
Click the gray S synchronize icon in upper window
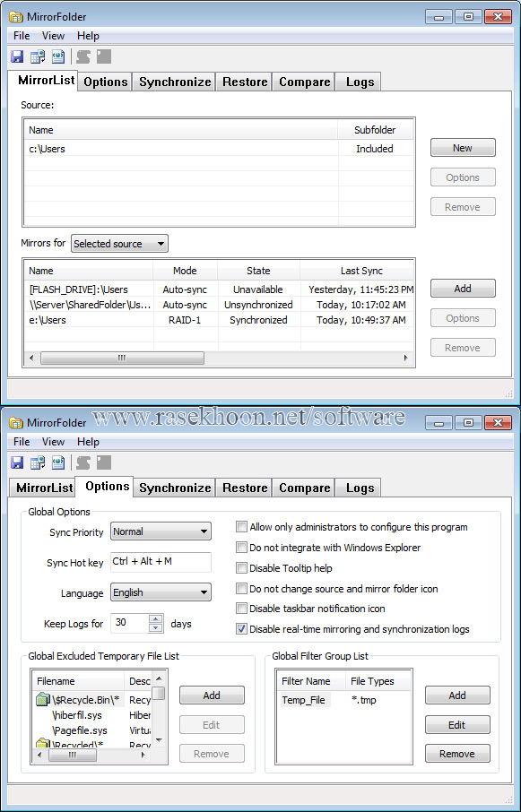(x=82, y=56)
